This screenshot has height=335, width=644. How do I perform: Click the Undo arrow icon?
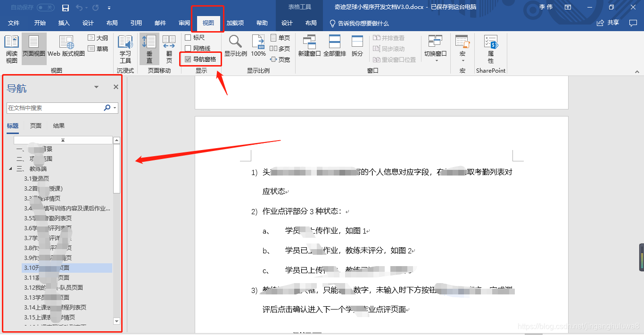click(x=79, y=8)
